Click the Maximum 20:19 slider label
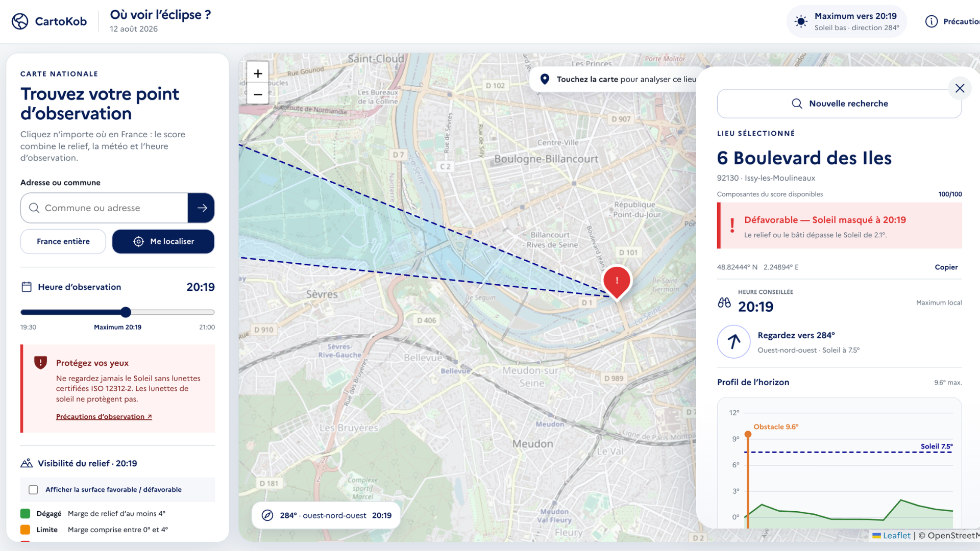Screen dimensions: 980x551 pyautogui.click(x=117, y=327)
